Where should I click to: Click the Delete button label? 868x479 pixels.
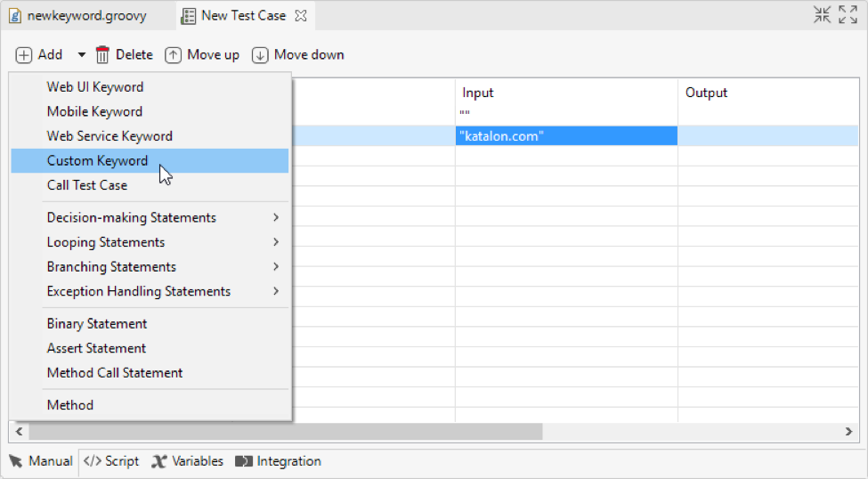[134, 55]
